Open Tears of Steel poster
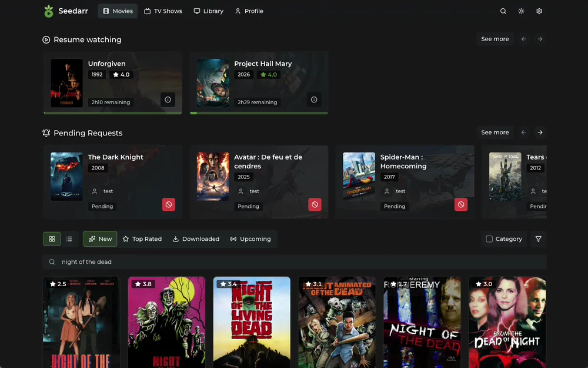Image resolution: width=588 pixels, height=368 pixels. 505,177
